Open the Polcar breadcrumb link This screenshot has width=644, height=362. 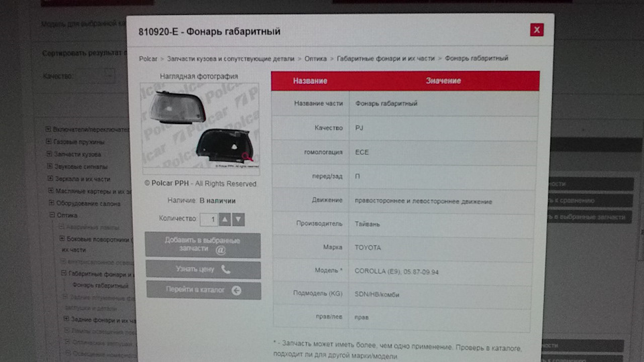point(148,59)
